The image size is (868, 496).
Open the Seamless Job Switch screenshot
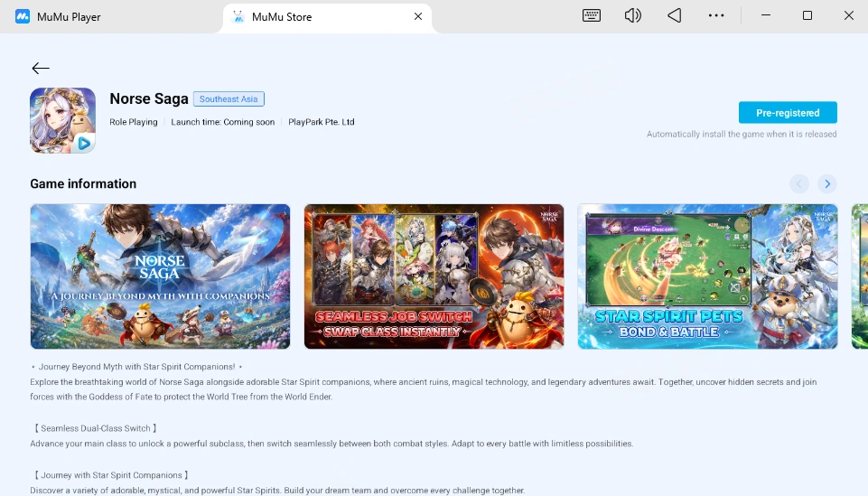click(434, 276)
